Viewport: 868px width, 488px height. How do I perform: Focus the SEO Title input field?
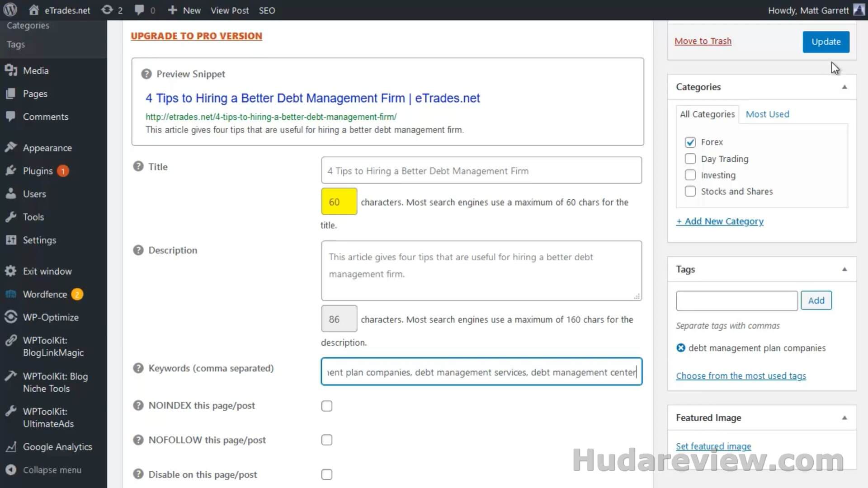[481, 170]
